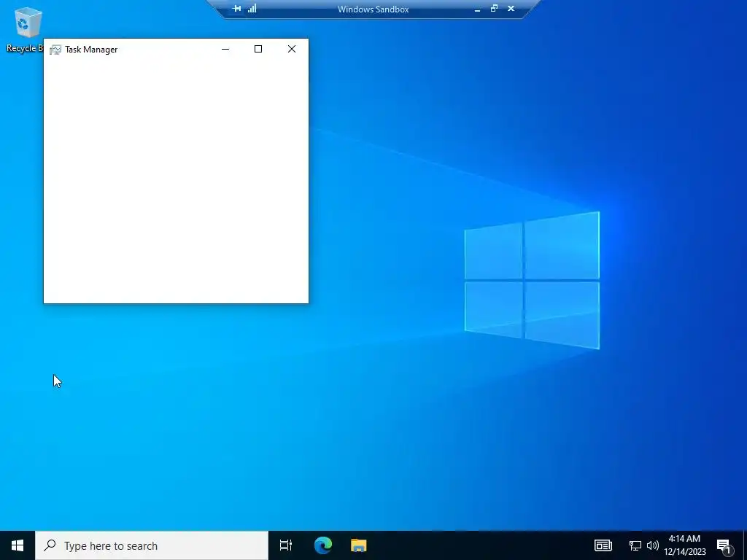Open the Windows Start menu
This screenshot has width=747, height=560.
pos(18,545)
